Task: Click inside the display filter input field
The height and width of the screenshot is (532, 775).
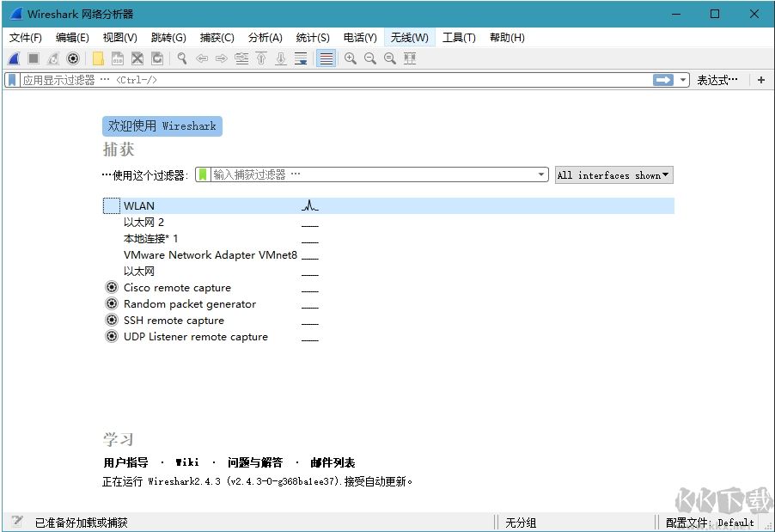Action: (258, 79)
